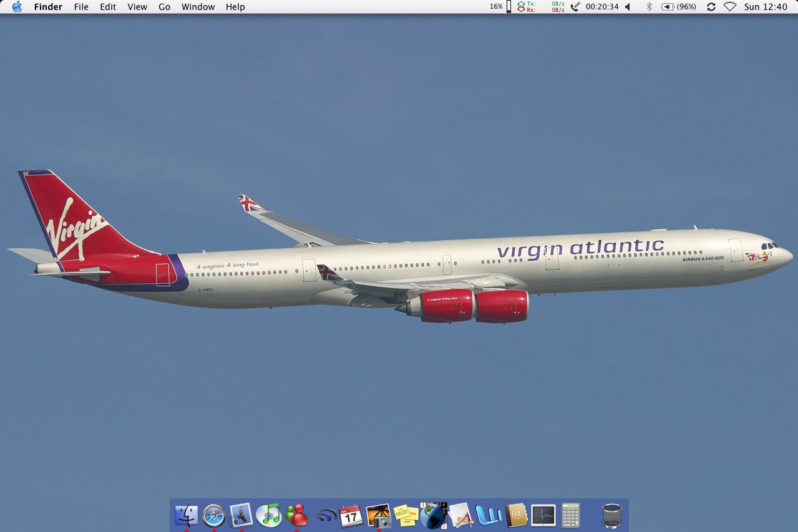Click the 00:20:34 connection timer
Image resolution: width=798 pixels, height=532 pixels.
tap(602, 7)
